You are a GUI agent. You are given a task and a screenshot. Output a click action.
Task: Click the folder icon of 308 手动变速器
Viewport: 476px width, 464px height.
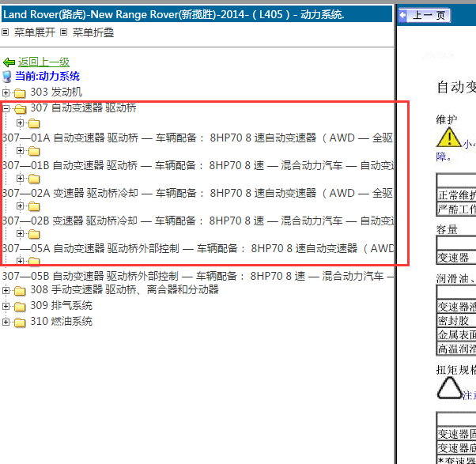coord(20,291)
